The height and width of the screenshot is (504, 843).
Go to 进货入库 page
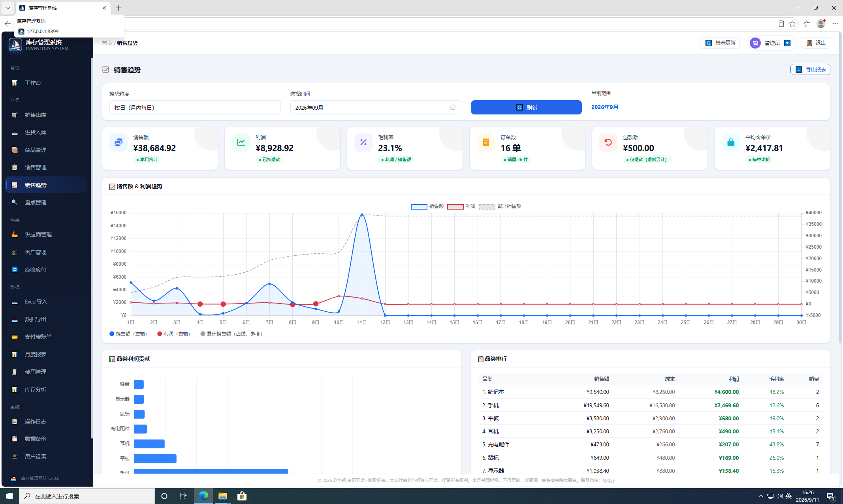coord(46,132)
